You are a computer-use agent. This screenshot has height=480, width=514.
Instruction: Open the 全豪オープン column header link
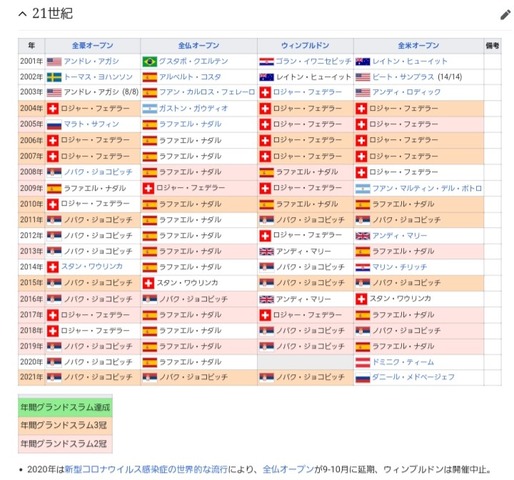click(93, 45)
